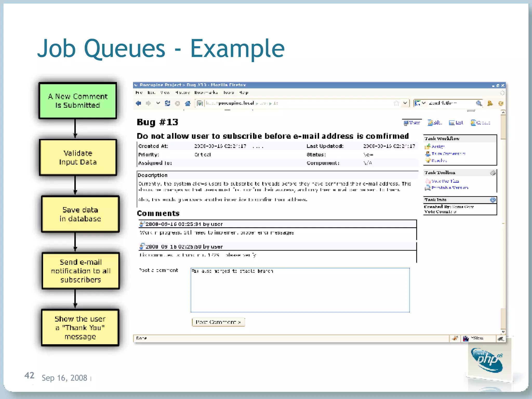Viewport: 532px width, 399px height.
Task: Click the round icon at the toolbar's far right
Action: [x=501, y=103]
